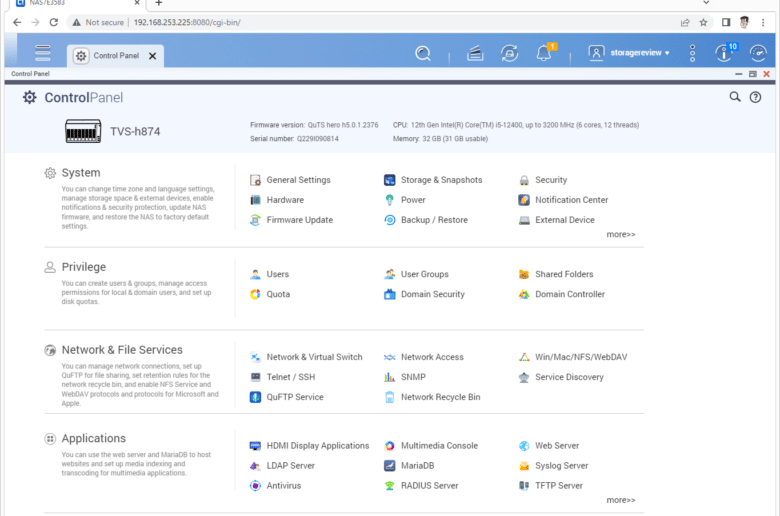Open LDAP Server
Image resolution: width=780 pixels, height=516 pixels.
(283, 466)
